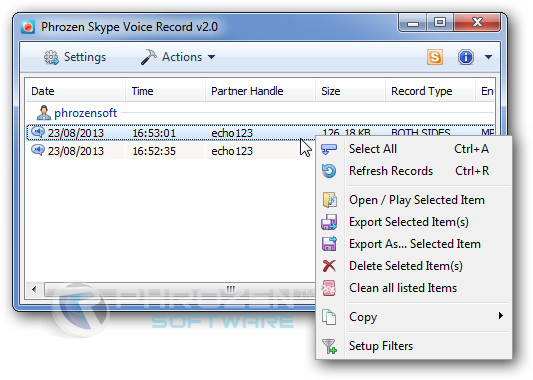Minimize the Phrozen Skype Voice Record window
Image resolution: width=533 pixels, height=380 pixels.
[x=413, y=23]
